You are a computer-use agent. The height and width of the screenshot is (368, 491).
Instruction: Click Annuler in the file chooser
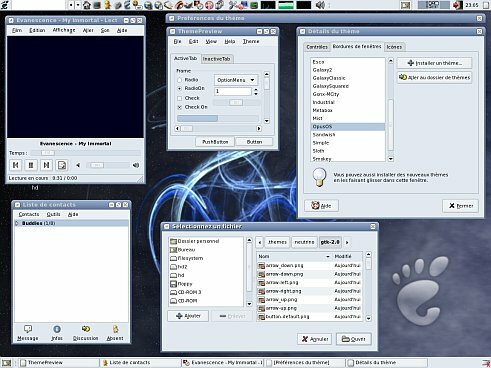pyautogui.click(x=315, y=339)
